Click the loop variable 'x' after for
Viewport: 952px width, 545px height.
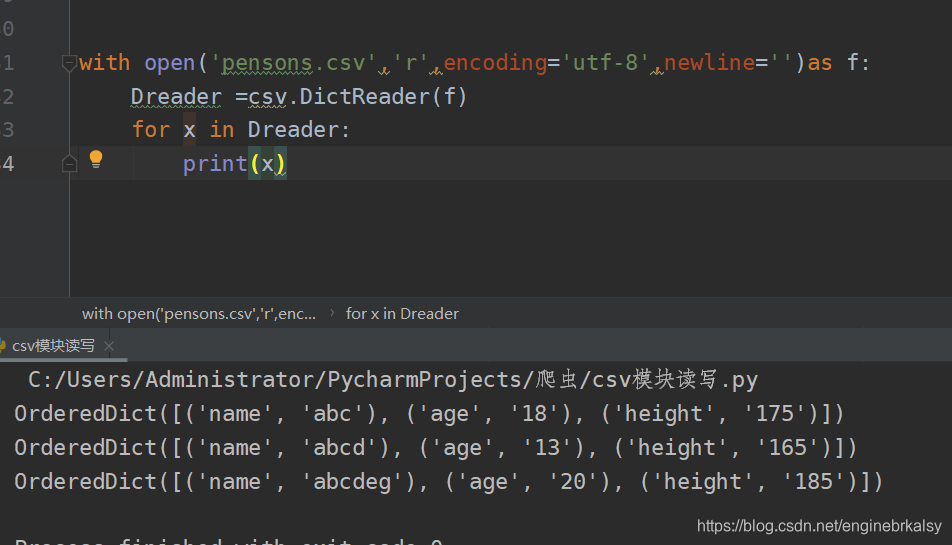(x=189, y=129)
